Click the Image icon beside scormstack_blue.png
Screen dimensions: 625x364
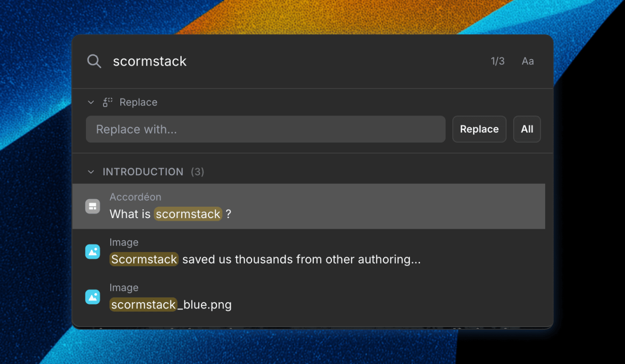(x=93, y=297)
